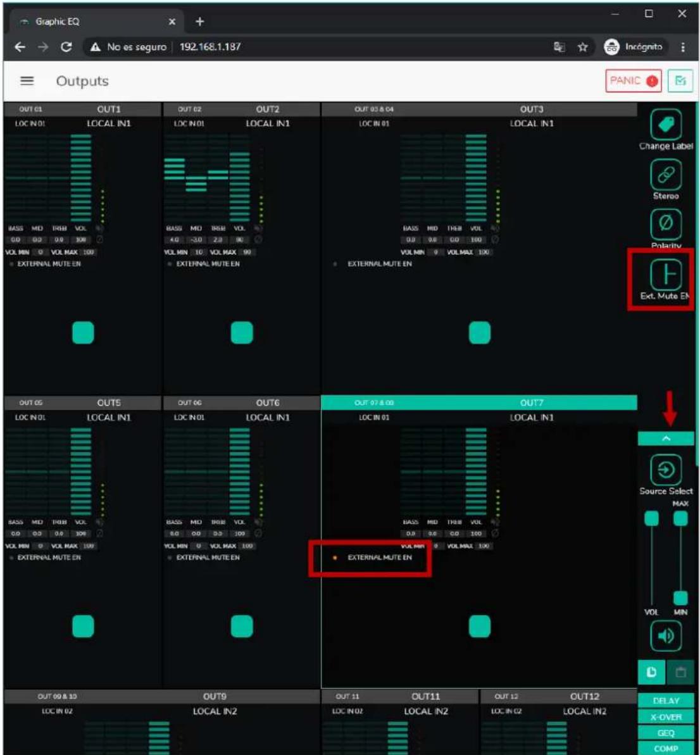Click the MAX volume slider handle
This screenshot has width=700, height=755.
tap(680, 518)
